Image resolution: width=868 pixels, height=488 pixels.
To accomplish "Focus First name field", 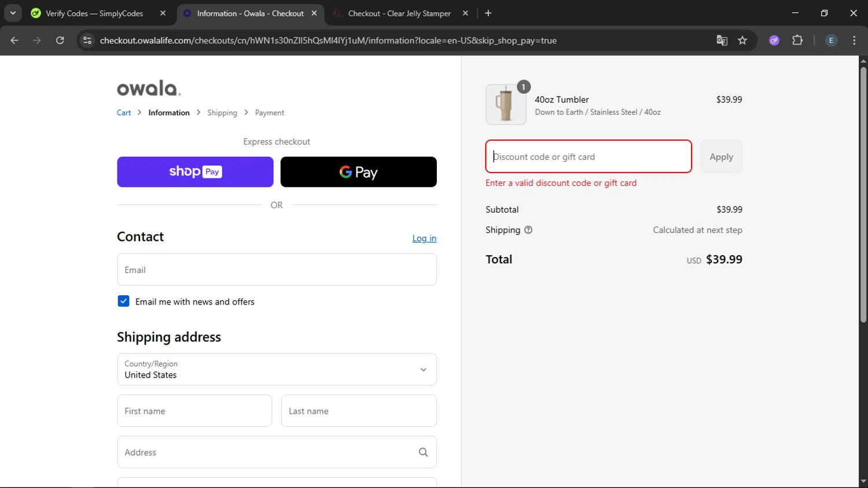I will [x=194, y=411].
